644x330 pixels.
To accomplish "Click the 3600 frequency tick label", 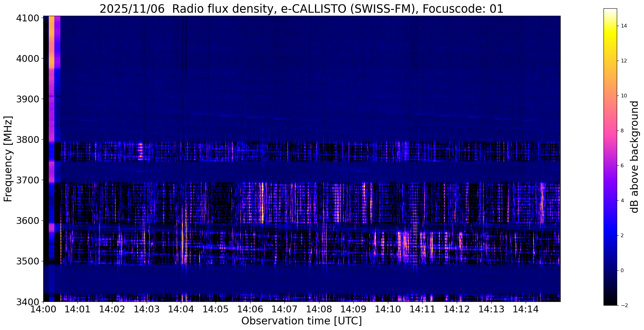I will coord(28,221).
